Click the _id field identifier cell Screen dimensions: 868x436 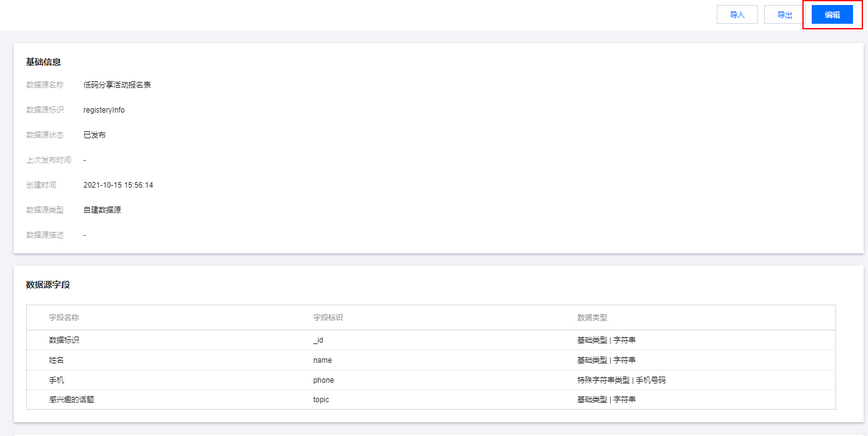click(x=318, y=340)
